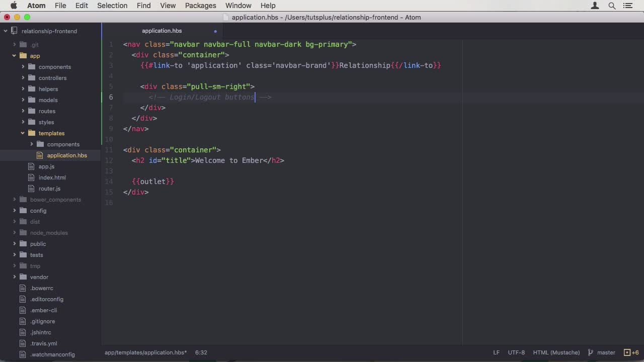Expand the styles folder arrow

click(x=23, y=122)
